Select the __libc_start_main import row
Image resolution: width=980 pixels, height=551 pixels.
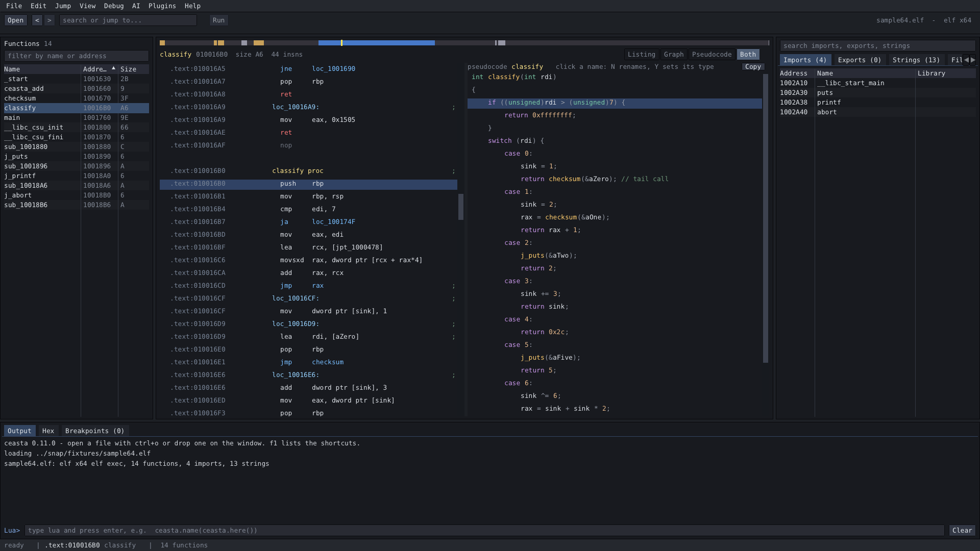point(877,83)
